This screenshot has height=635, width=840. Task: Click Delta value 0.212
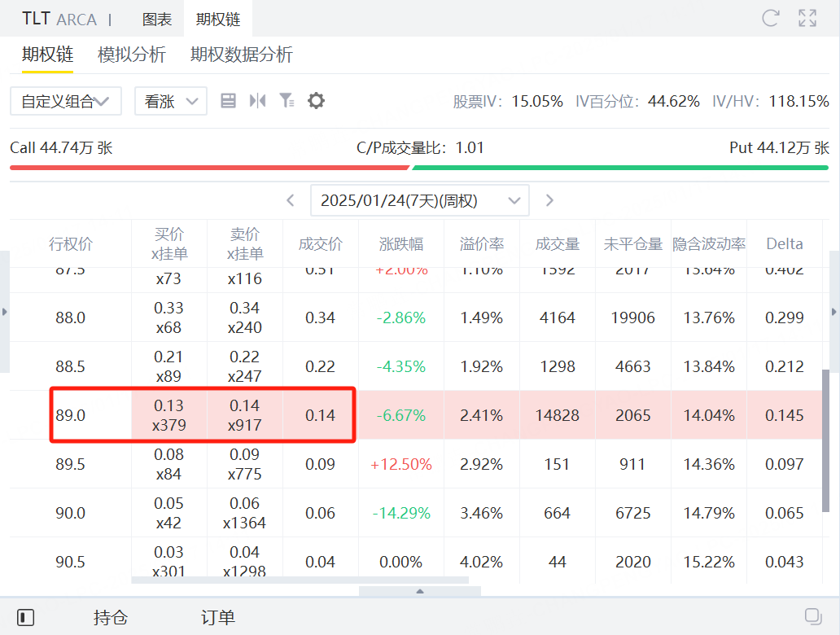[785, 366]
